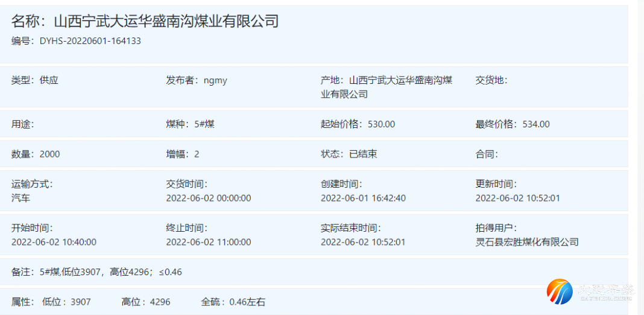Click the status text 已结束
This screenshot has height=315, width=644.
363,154
